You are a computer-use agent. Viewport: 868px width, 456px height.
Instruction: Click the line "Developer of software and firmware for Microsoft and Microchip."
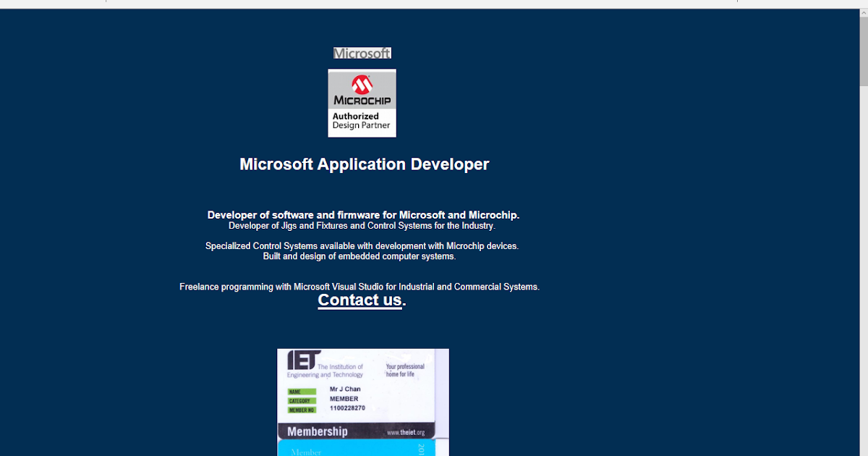[363, 215]
